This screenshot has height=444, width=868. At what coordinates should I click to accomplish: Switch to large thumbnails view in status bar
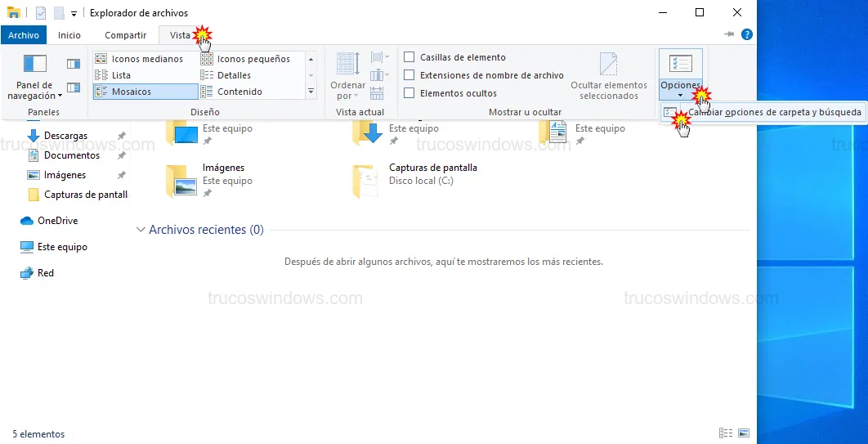point(743,433)
